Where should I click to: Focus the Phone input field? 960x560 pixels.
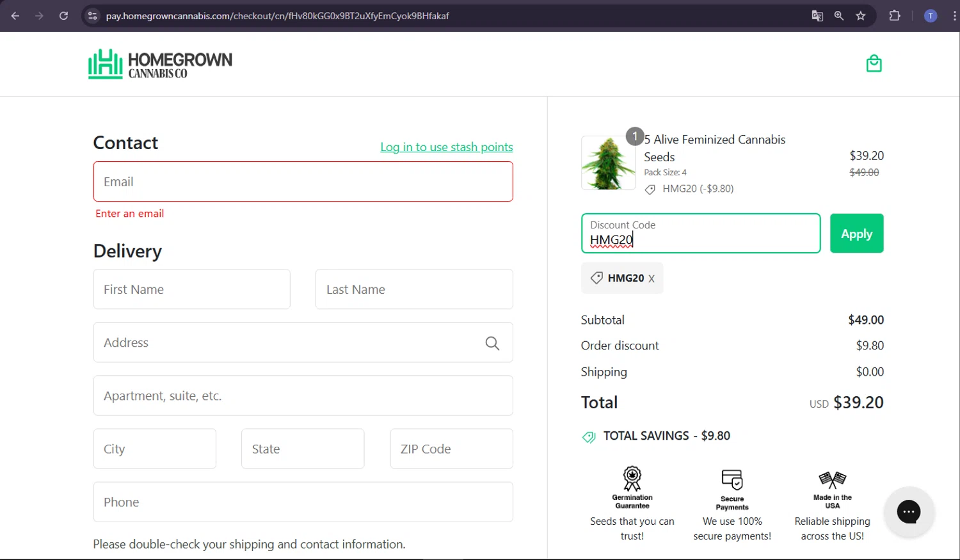tap(303, 502)
